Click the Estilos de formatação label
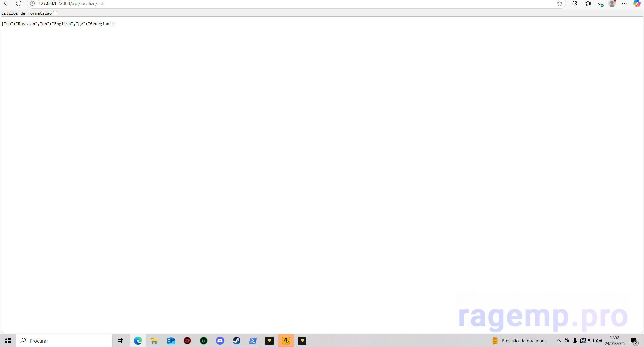 [x=27, y=13]
